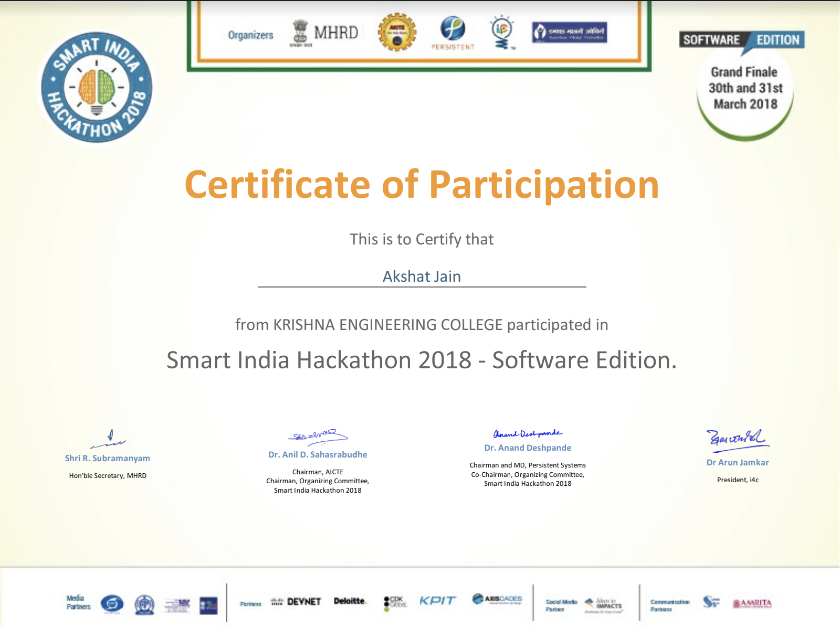This screenshot has width=840, height=638.
Task: Click the i4c lightbulb logo
Action: pos(502,33)
